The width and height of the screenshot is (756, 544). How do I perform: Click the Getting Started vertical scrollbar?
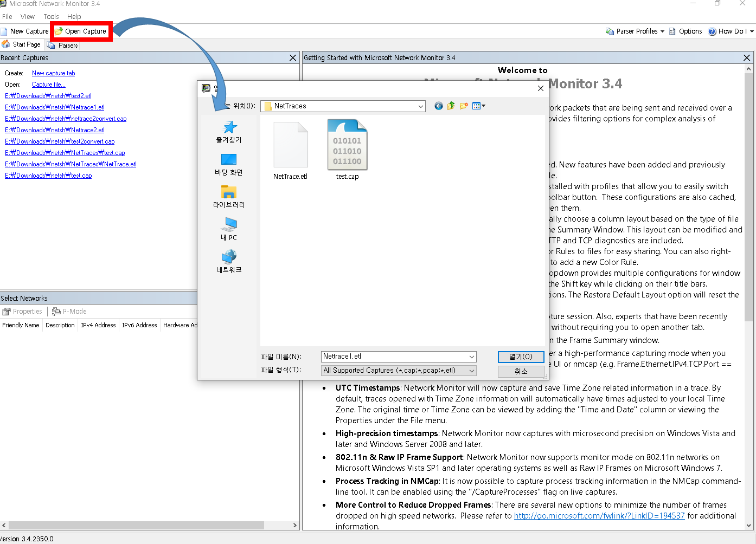pyautogui.click(x=749, y=198)
